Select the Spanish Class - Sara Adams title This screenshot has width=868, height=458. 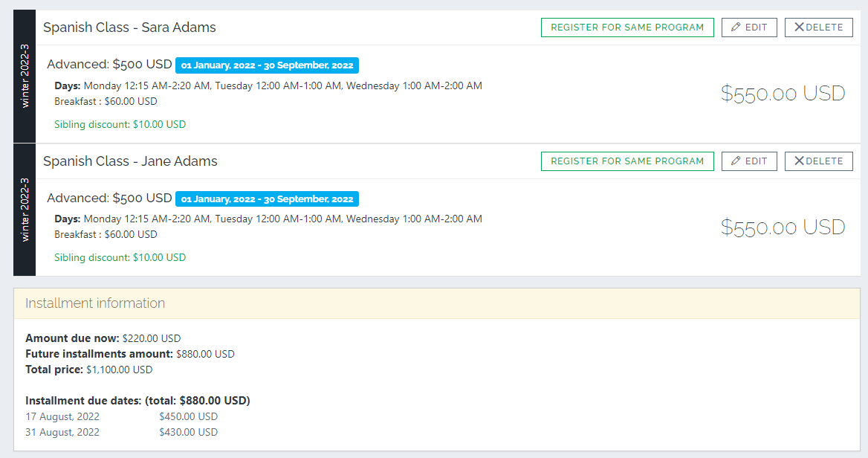129,27
